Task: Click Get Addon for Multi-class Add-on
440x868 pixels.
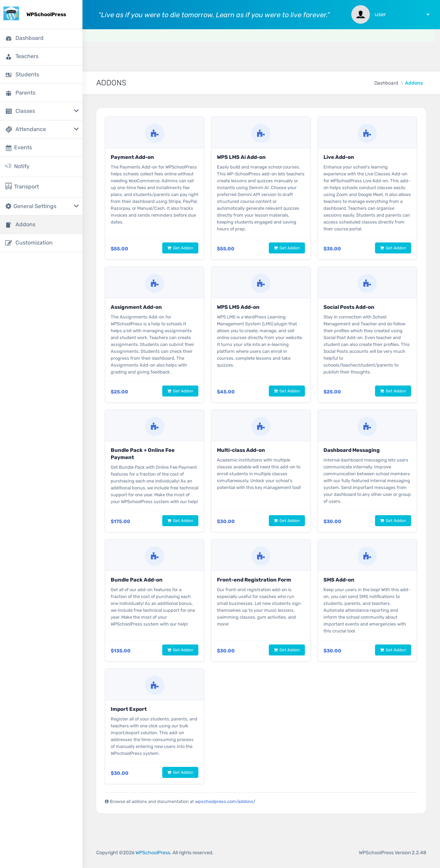Action: pos(287,521)
